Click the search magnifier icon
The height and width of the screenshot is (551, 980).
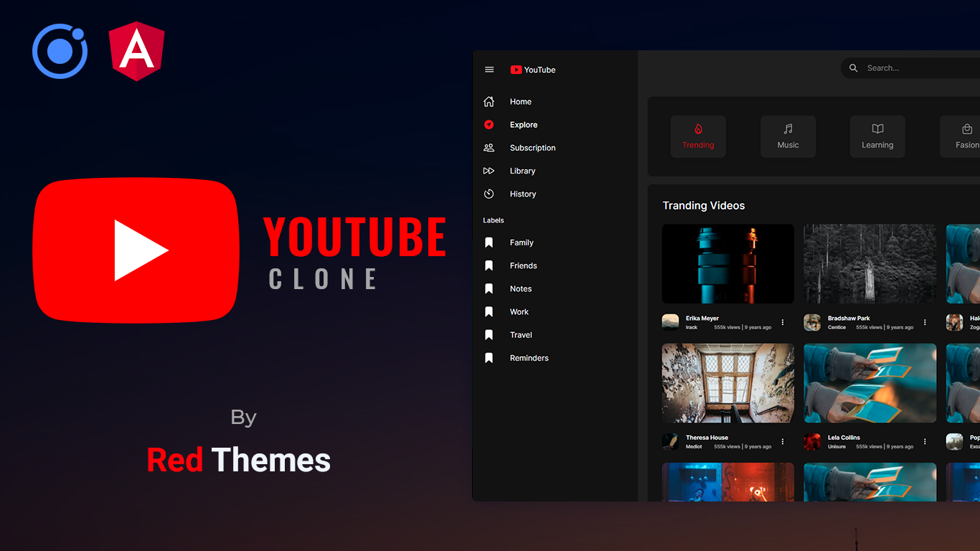point(853,68)
